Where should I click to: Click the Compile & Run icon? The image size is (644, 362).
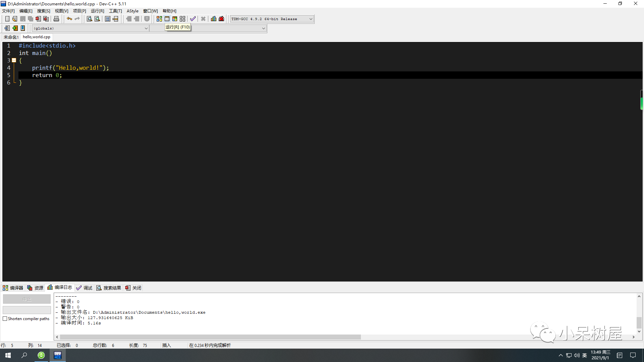pyautogui.click(x=175, y=19)
